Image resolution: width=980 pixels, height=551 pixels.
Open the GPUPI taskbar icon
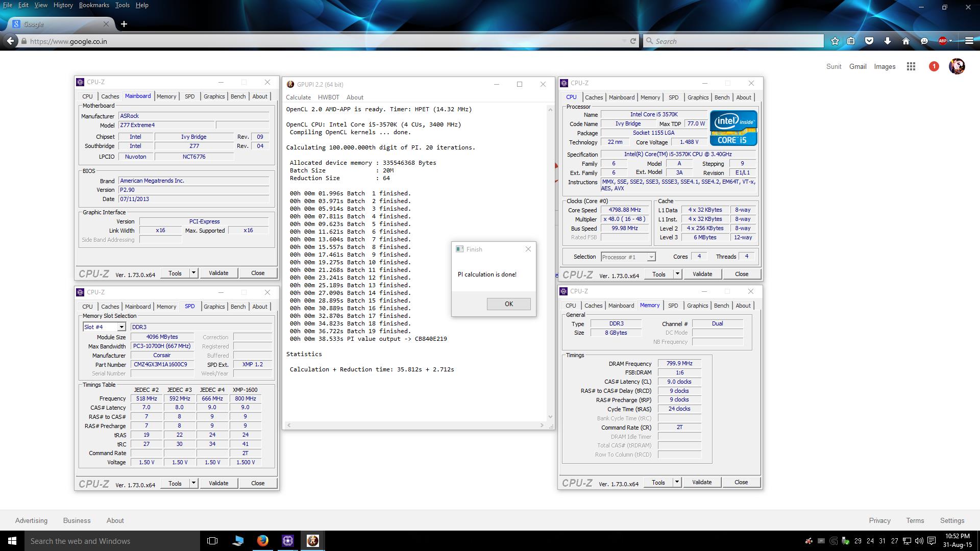[x=313, y=541]
